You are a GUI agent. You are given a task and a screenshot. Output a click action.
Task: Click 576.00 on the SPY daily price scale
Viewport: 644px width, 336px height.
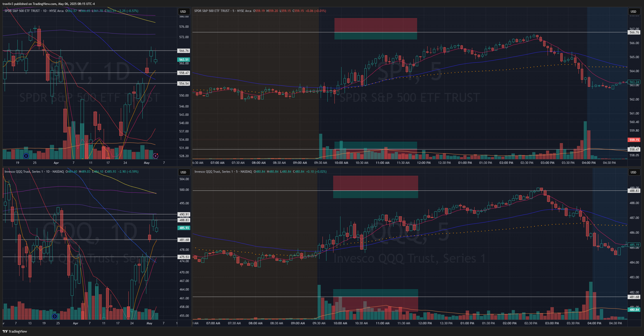click(x=184, y=27)
